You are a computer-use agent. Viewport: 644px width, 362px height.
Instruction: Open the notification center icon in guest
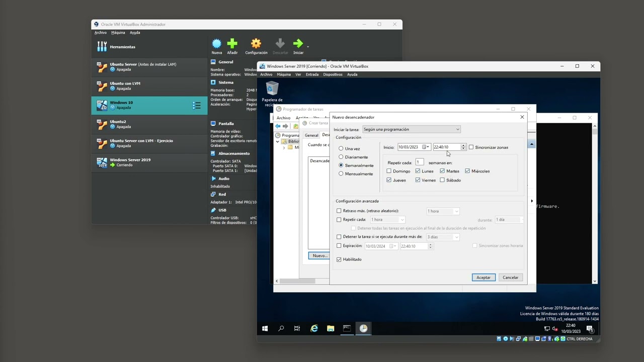(x=590, y=329)
